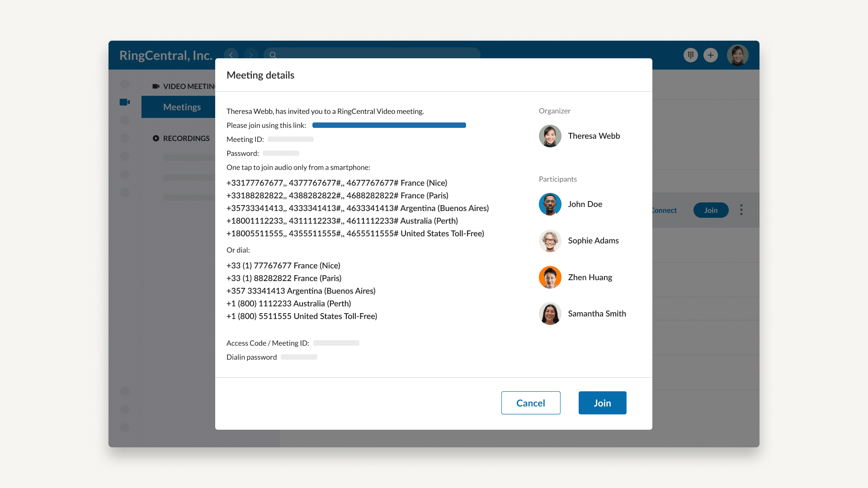
Task: Click the search magnifier icon
Action: 274,55
